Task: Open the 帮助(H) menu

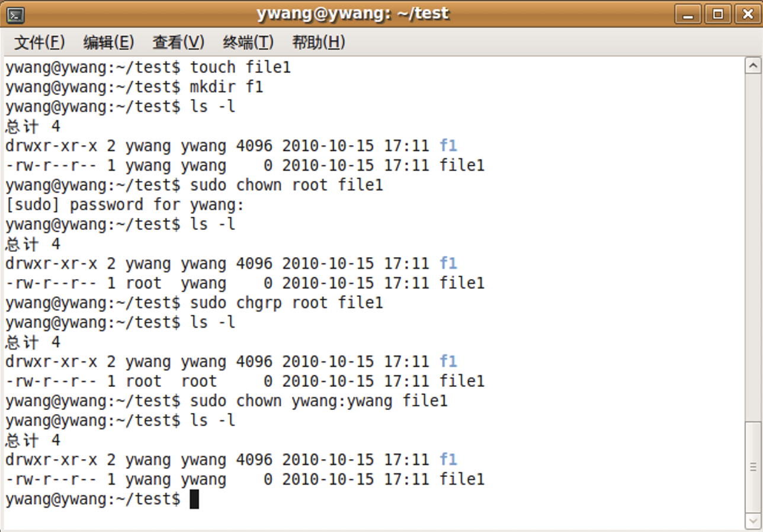Action: click(318, 43)
